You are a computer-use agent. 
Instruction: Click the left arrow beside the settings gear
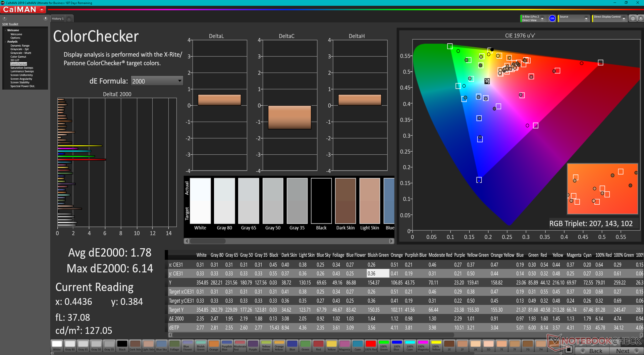[640, 18]
